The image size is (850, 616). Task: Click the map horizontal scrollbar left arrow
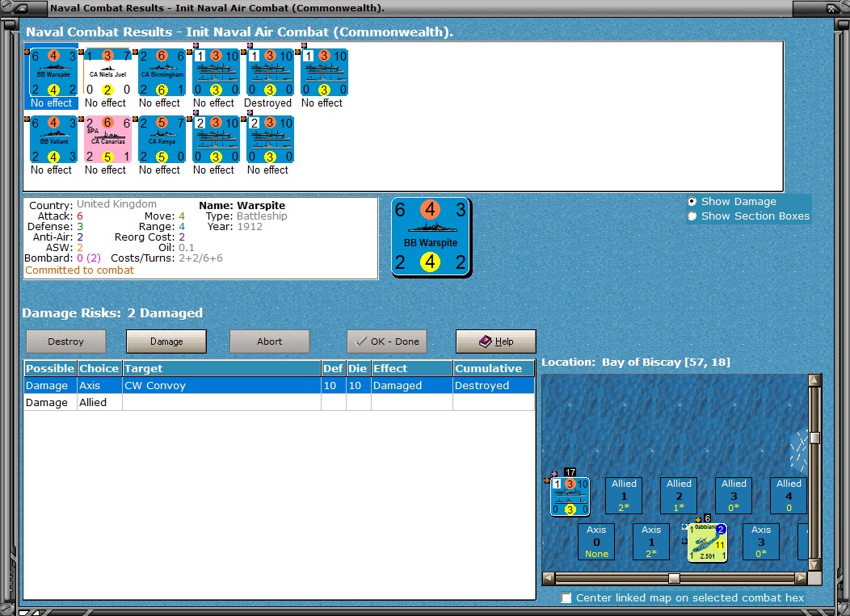point(549,578)
